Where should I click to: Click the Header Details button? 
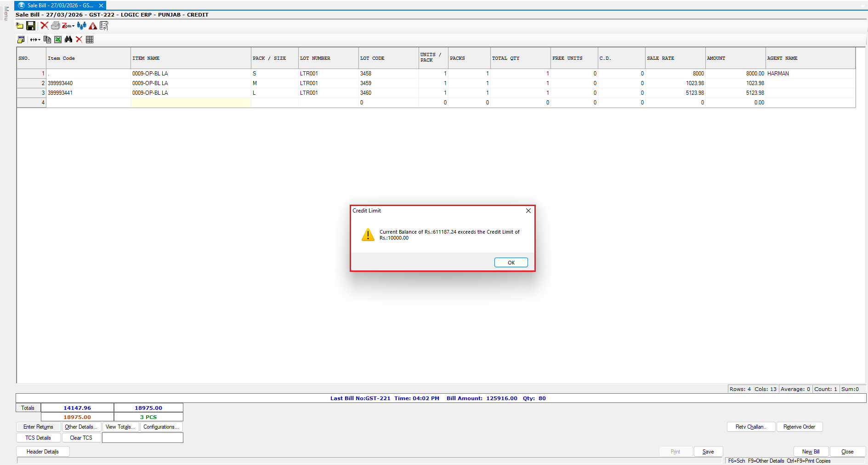click(43, 452)
